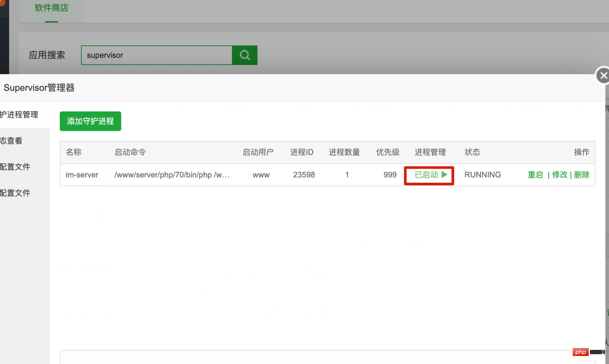This screenshot has height=364, width=609.
Task: Click the 状态 column header
Action: [x=472, y=152]
